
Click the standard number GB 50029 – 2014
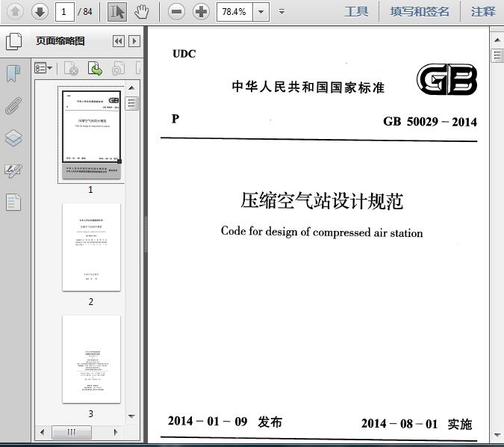pyautogui.click(x=430, y=122)
